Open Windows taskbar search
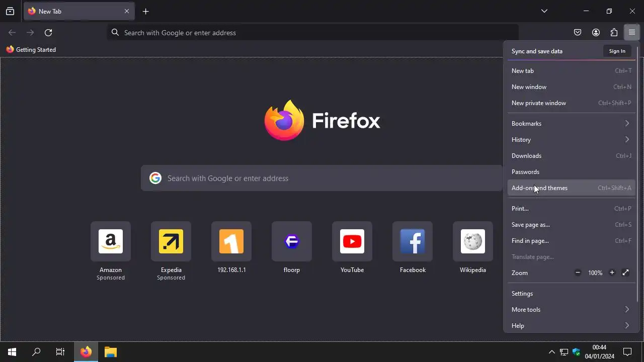Screen dimensions: 644x362 tap(36, 352)
